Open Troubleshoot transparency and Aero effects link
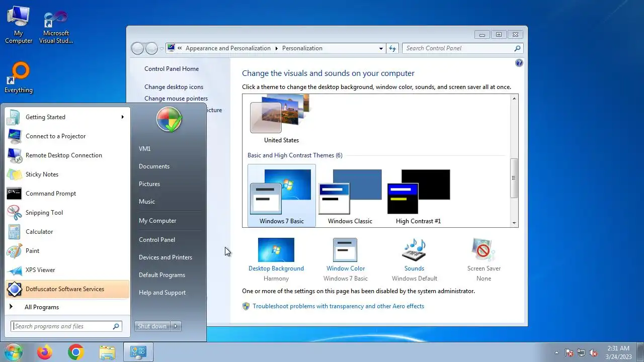 [x=338, y=306]
